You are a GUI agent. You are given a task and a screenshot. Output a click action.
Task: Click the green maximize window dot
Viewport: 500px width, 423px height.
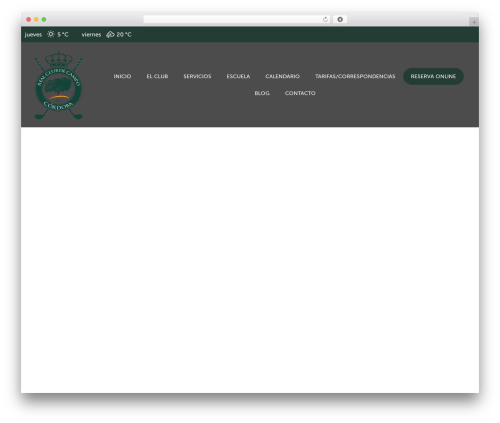44,20
